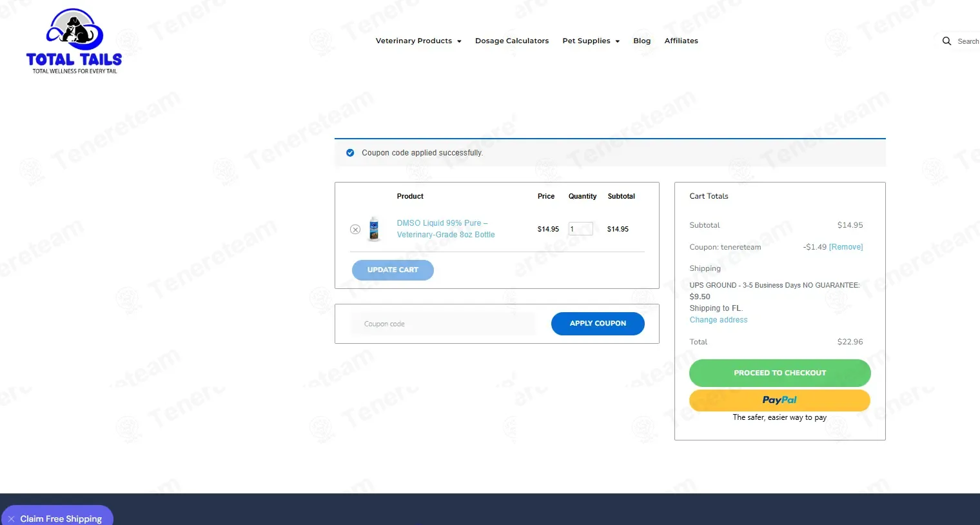Close the Claim Free Shipping popup
Viewport: 980px width, 525px height.
[x=12, y=519]
